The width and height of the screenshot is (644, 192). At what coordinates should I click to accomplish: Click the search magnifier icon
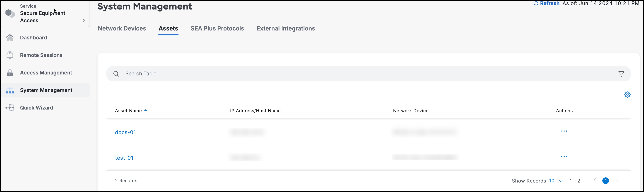(x=116, y=74)
